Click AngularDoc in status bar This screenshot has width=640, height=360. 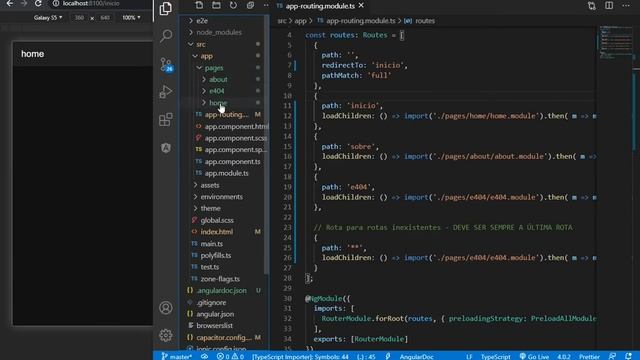[x=416, y=356]
